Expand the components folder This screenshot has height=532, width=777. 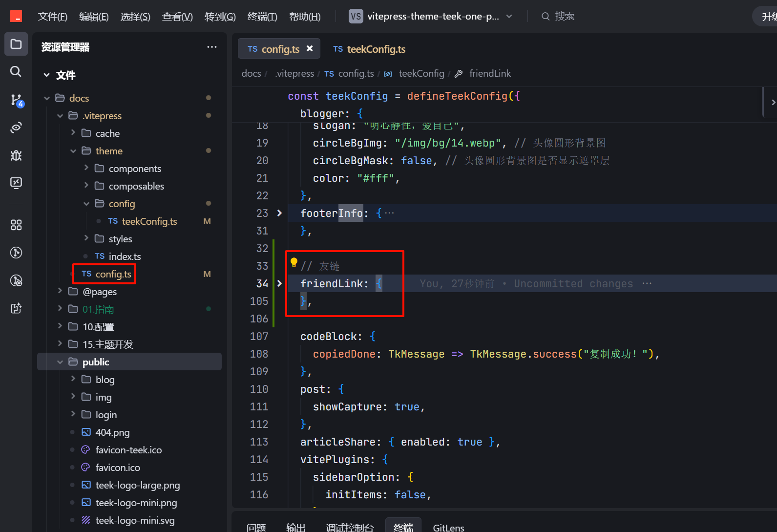click(86, 168)
